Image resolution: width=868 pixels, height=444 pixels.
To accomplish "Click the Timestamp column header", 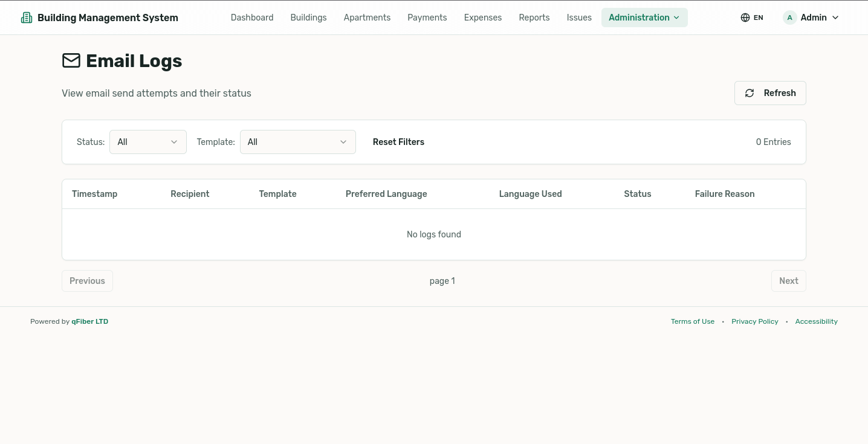I will point(95,194).
